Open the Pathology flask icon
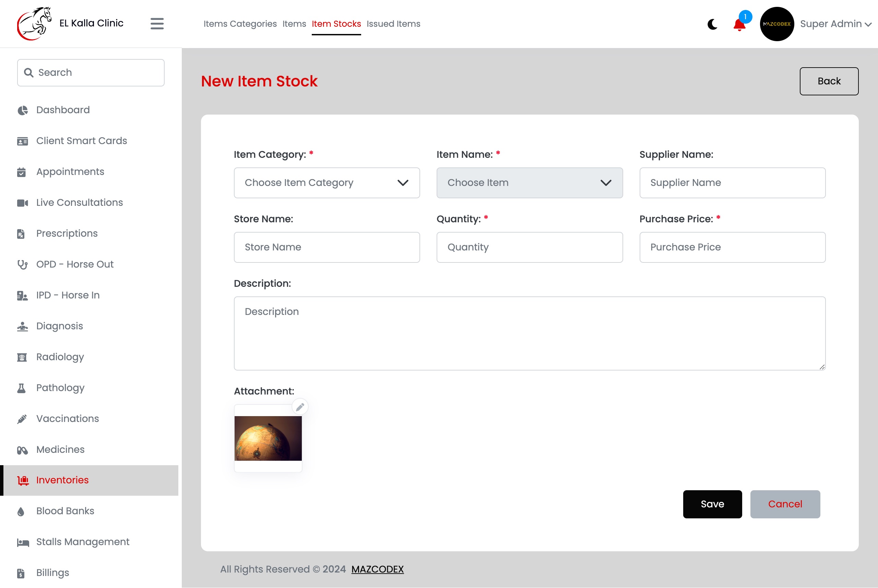 coord(21,388)
